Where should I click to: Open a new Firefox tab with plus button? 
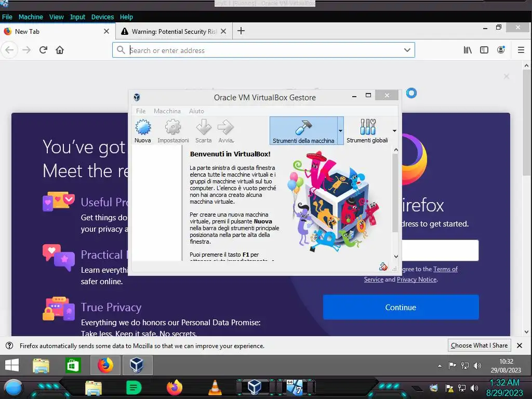(241, 31)
